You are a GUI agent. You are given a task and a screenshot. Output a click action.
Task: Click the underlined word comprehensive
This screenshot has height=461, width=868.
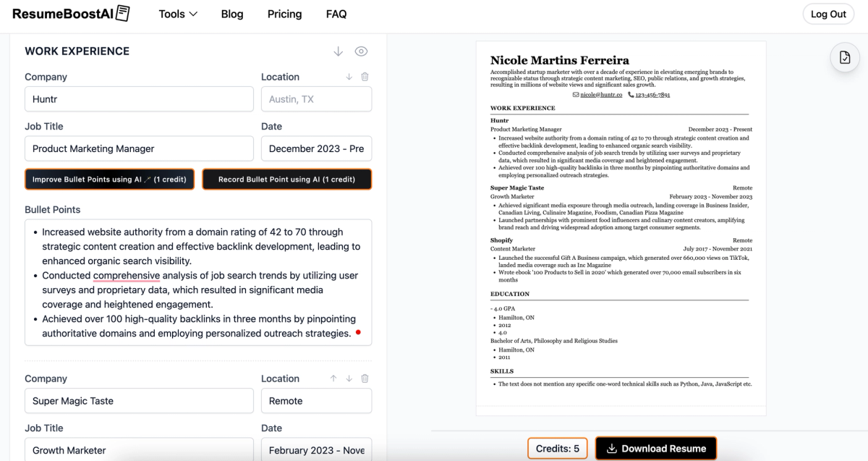click(x=127, y=276)
